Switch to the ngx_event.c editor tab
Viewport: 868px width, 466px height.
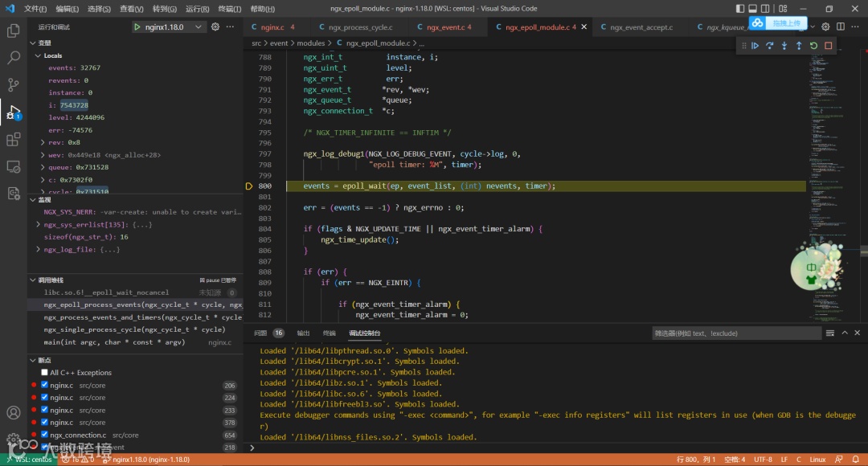[444, 27]
